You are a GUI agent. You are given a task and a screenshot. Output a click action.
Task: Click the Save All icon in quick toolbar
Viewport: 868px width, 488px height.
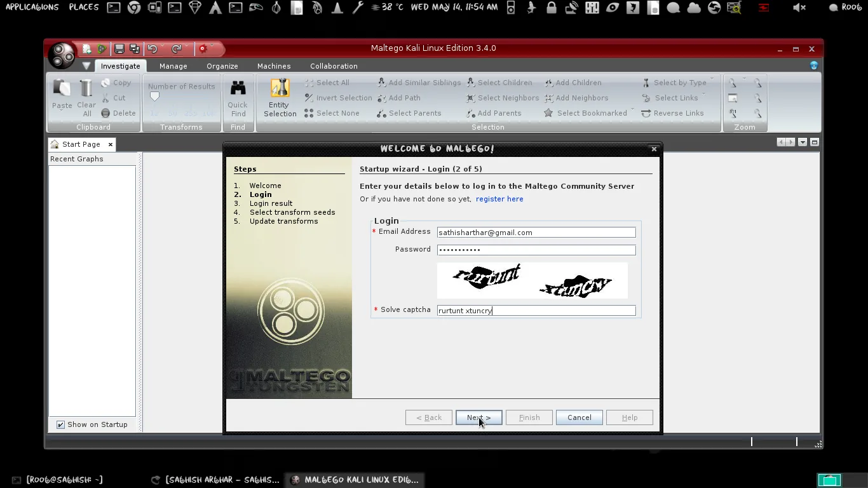click(x=134, y=49)
